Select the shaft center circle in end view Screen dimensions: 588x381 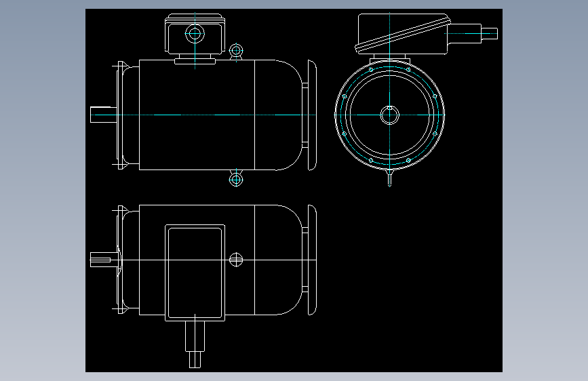[389, 115]
